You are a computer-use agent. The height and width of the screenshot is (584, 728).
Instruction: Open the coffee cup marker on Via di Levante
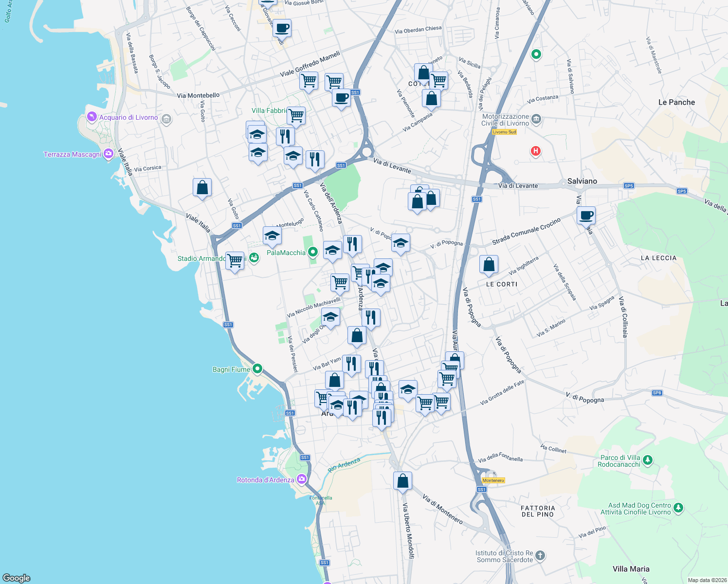click(586, 216)
